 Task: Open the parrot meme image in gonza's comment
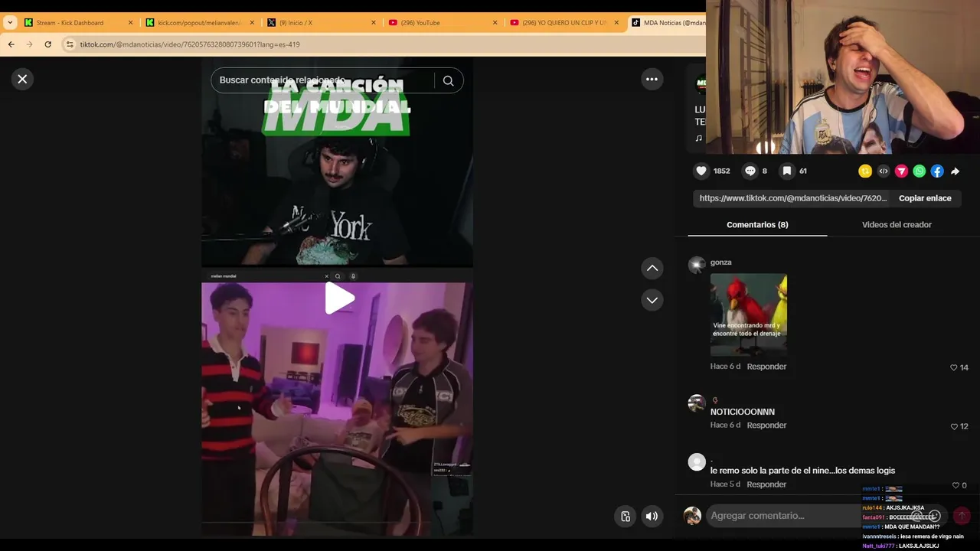tap(748, 315)
